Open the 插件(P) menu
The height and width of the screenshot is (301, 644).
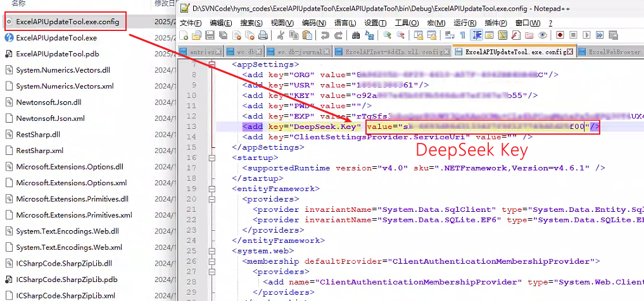click(x=496, y=23)
